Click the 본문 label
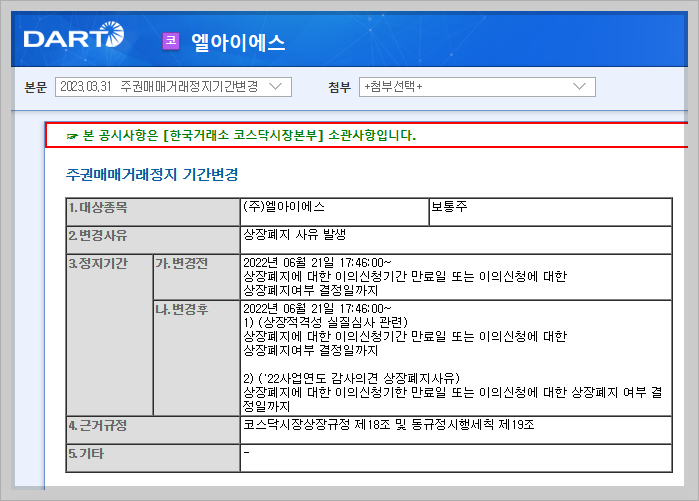 click(x=36, y=87)
